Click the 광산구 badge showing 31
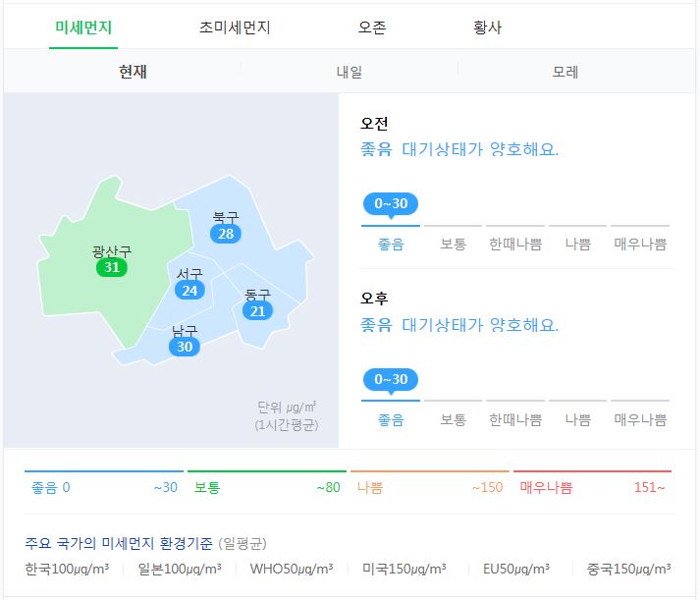This screenshot has height=600, width=700. (x=112, y=267)
